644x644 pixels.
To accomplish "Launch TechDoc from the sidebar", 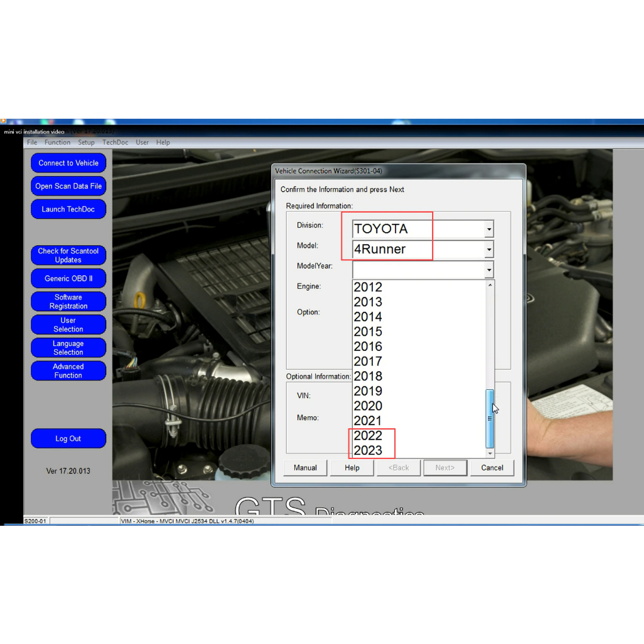I will 68,209.
